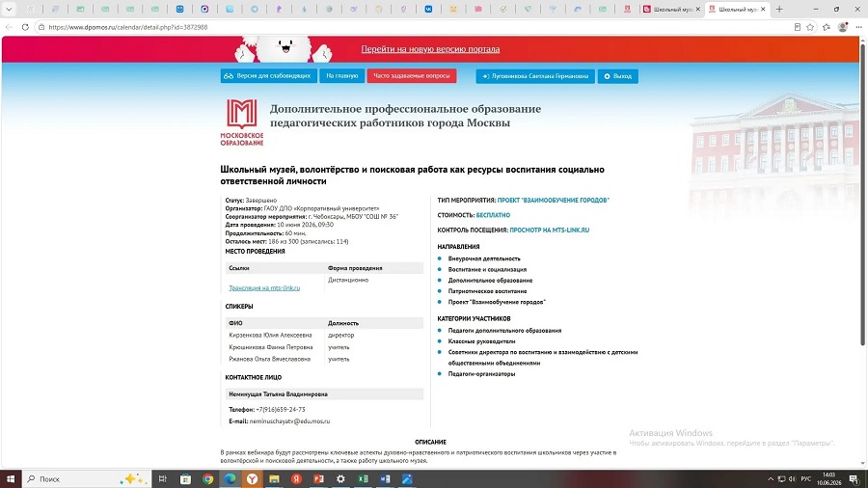Click "Классные руководители" participant category
This screenshot has width=868, height=488.
(x=481, y=341)
